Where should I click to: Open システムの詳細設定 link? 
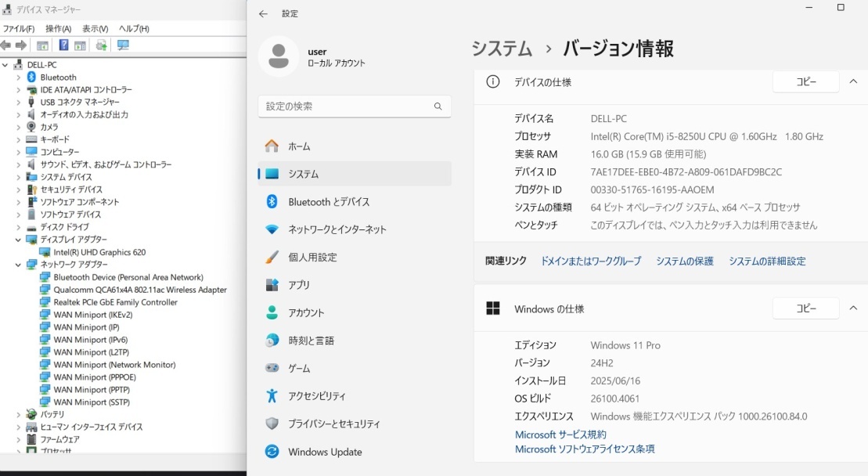[767, 261]
